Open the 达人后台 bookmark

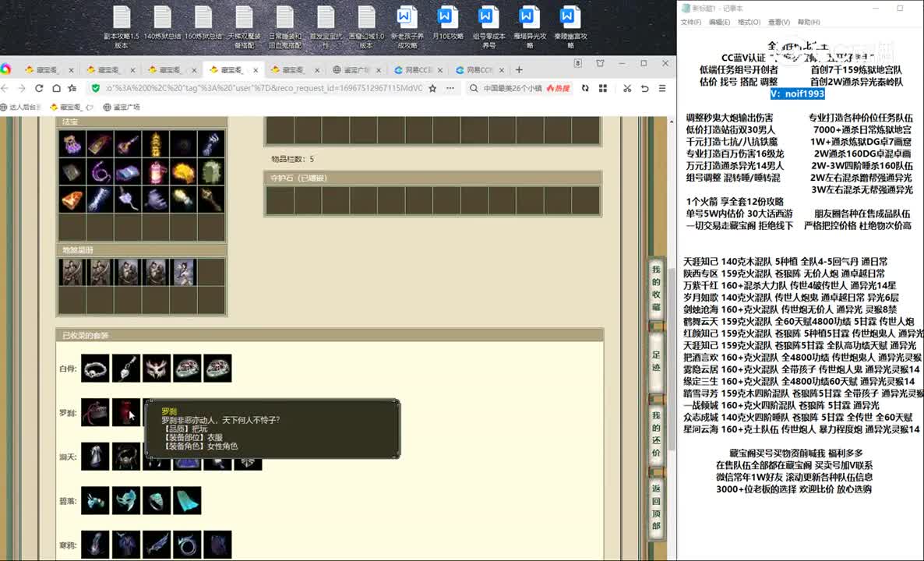pyautogui.click(x=20, y=108)
